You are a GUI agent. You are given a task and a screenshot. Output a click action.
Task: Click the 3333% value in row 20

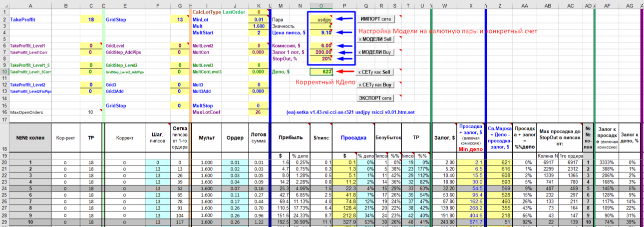[608, 162]
